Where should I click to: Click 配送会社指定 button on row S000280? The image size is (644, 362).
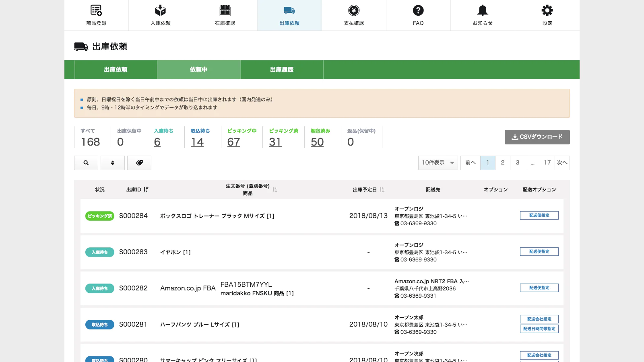pyautogui.click(x=539, y=355)
